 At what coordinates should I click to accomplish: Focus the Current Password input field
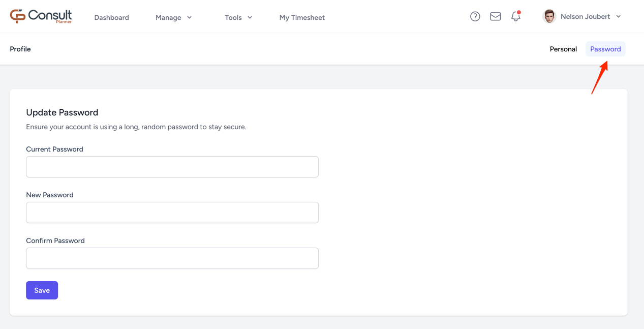pos(172,166)
